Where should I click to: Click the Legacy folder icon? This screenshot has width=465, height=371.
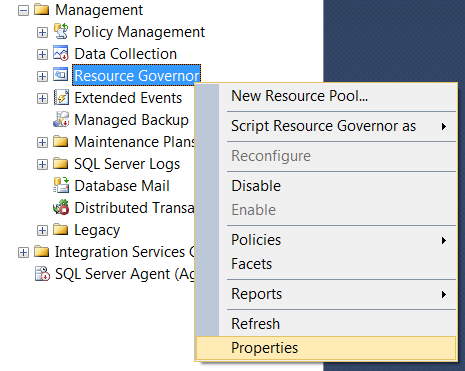click(61, 229)
